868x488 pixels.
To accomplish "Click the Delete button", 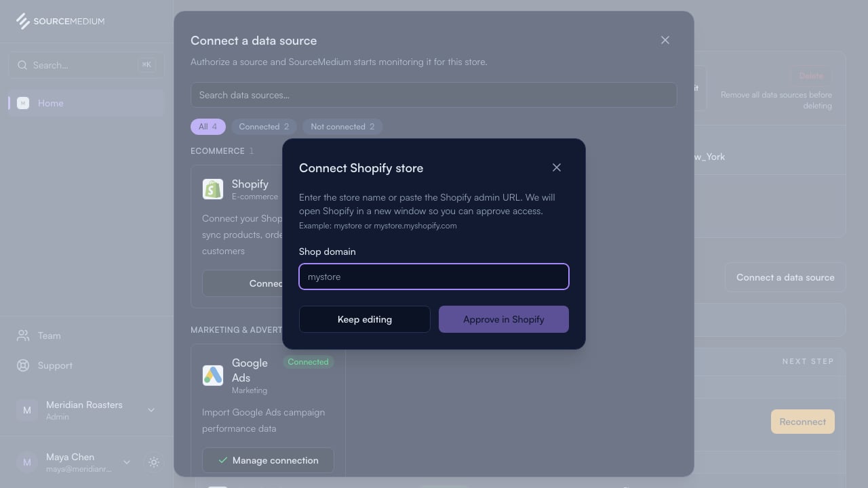I will [811, 76].
